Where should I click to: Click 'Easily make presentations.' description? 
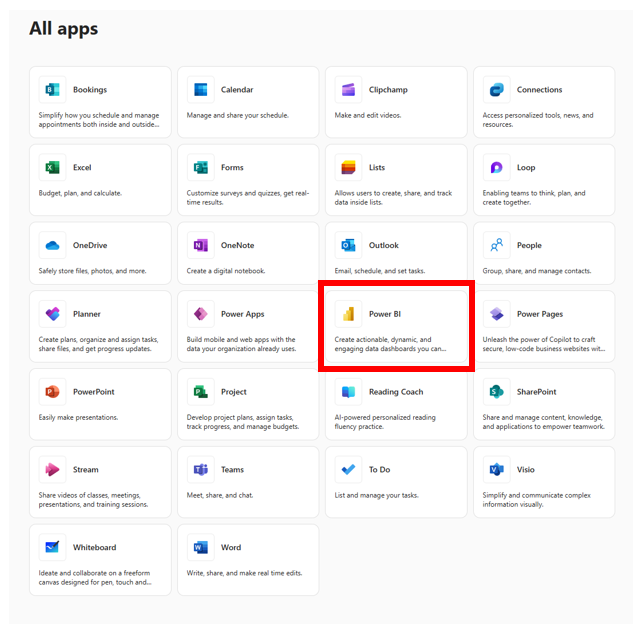[x=78, y=418]
